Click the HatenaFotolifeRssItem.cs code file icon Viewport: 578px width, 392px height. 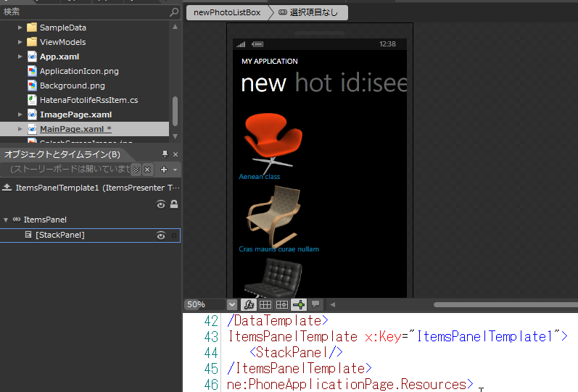32,100
